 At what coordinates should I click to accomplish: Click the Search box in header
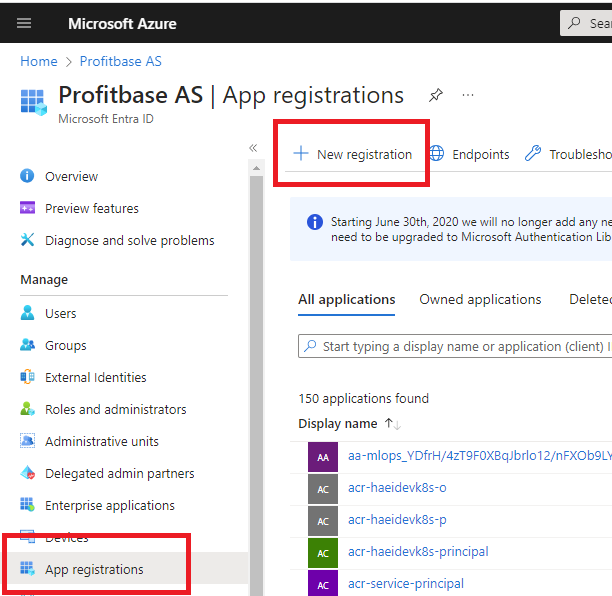tap(586, 23)
